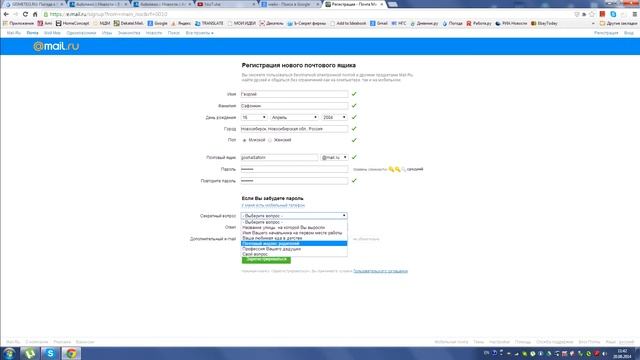Switch to the Google search browser tab
Screen dimensions: 640x360
pyautogui.click(x=290, y=4)
